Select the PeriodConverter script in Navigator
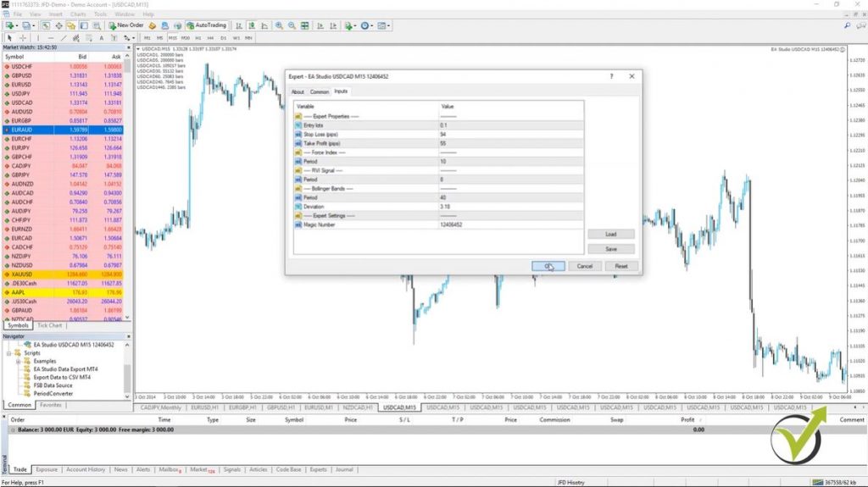This screenshot has height=487, width=868. 53,394
